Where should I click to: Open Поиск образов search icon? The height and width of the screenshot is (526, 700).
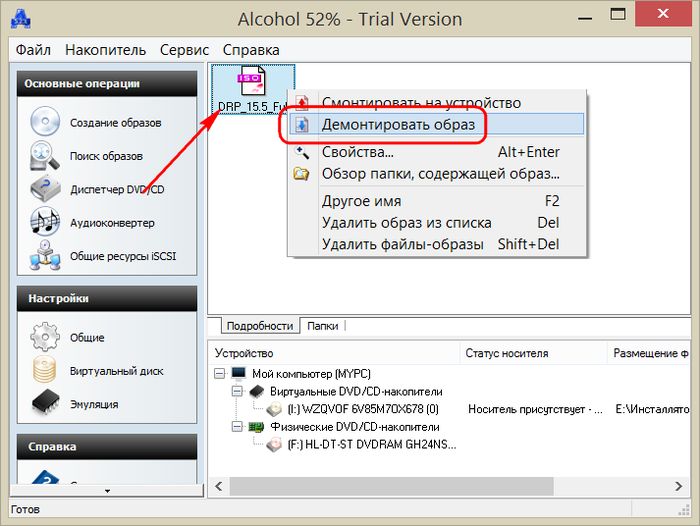(45, 156)
